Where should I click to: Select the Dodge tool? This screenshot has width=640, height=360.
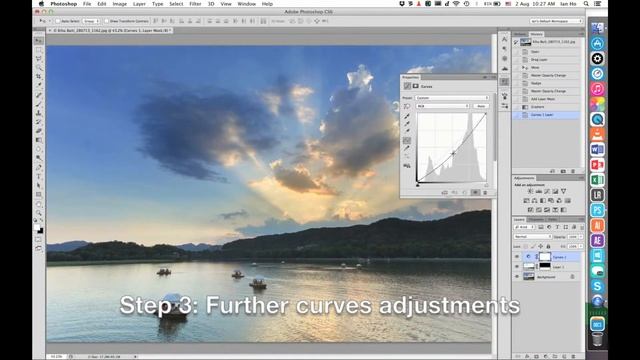pos(39,158)
